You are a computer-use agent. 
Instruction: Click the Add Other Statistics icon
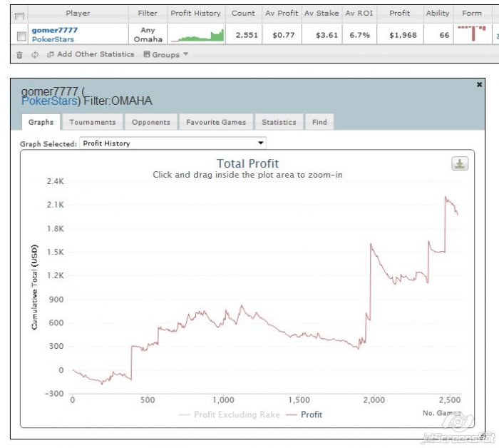pos(50,54)
